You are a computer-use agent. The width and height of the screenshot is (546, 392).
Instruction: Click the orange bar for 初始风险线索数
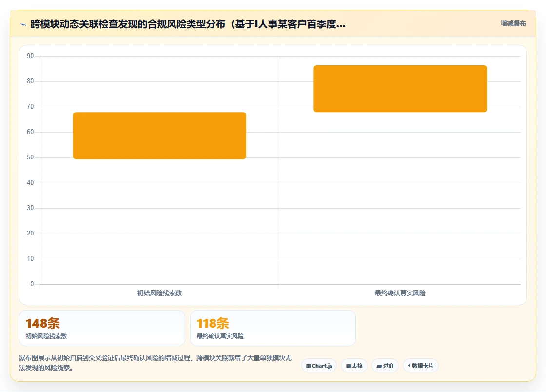tap(159, 136)
